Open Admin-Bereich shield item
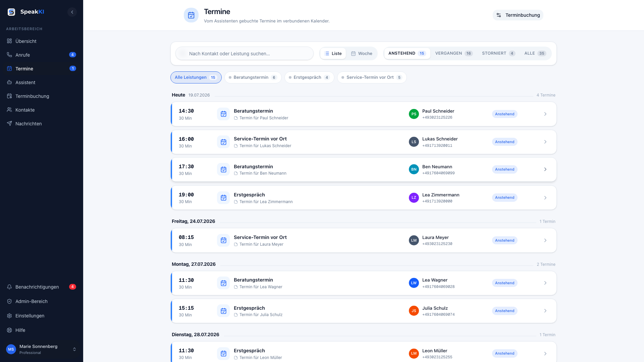 coord(42,301)
